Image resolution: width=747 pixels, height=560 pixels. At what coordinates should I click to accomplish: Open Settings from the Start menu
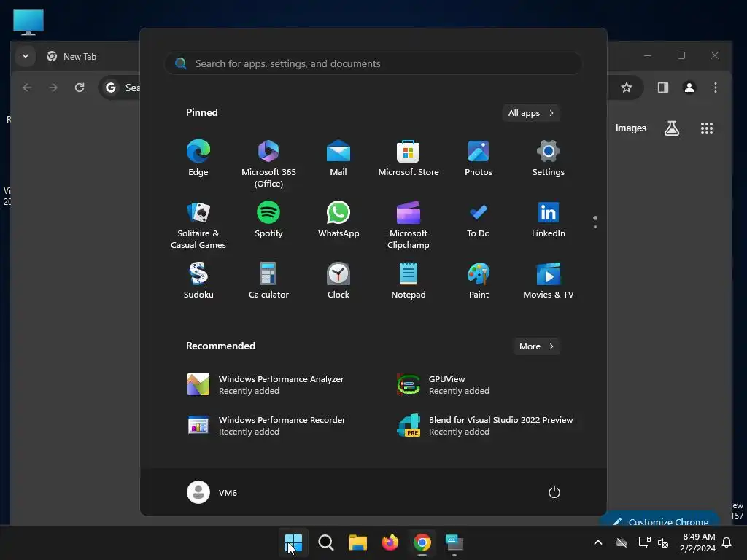point(549,158)
